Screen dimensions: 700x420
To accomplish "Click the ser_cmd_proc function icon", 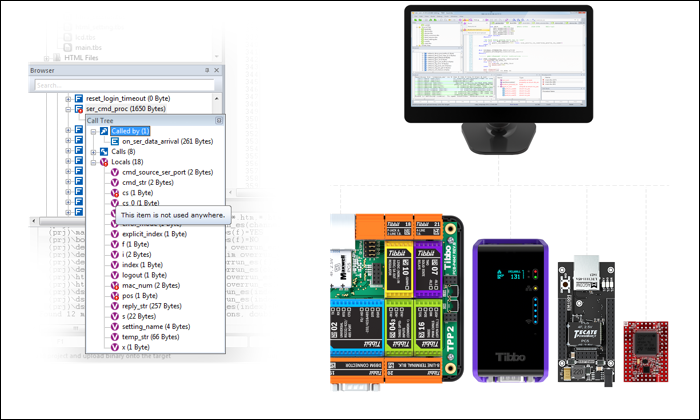I will click(x=78, y=109).
